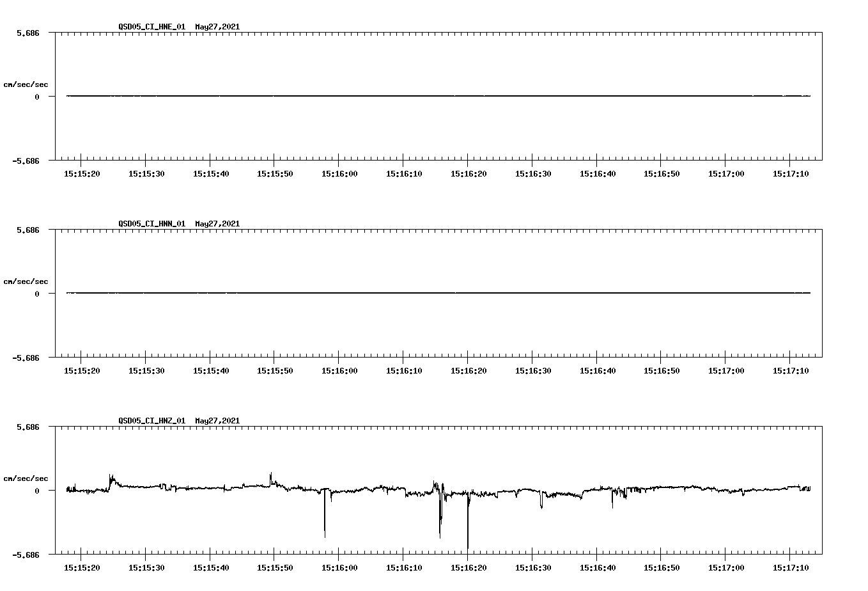Click the cm/sec/sec label on middle plot

click(x=26, y=281)
